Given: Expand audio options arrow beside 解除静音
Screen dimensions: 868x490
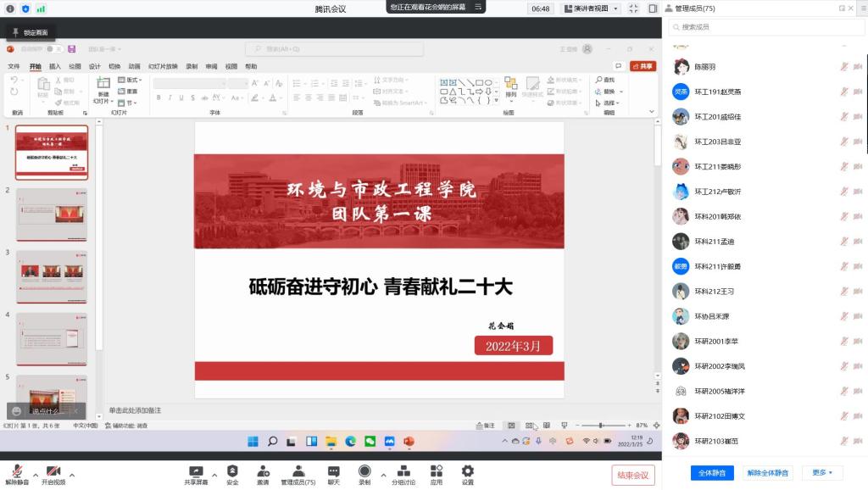Looking at the screenshot, I should (x=35, y=475).
